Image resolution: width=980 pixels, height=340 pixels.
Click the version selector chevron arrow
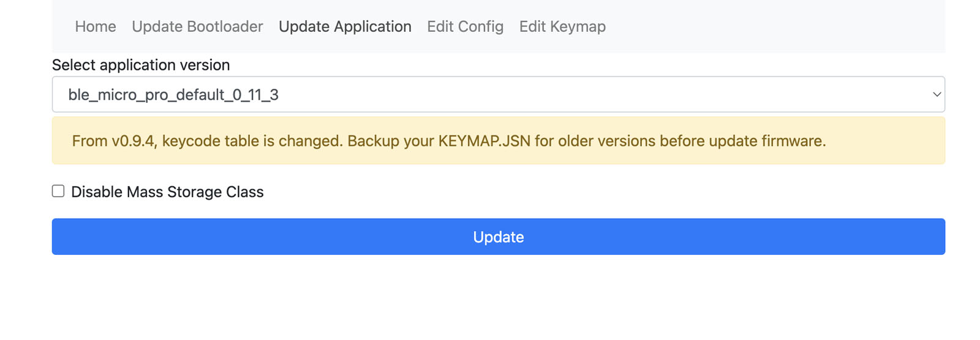click(936, 94)
